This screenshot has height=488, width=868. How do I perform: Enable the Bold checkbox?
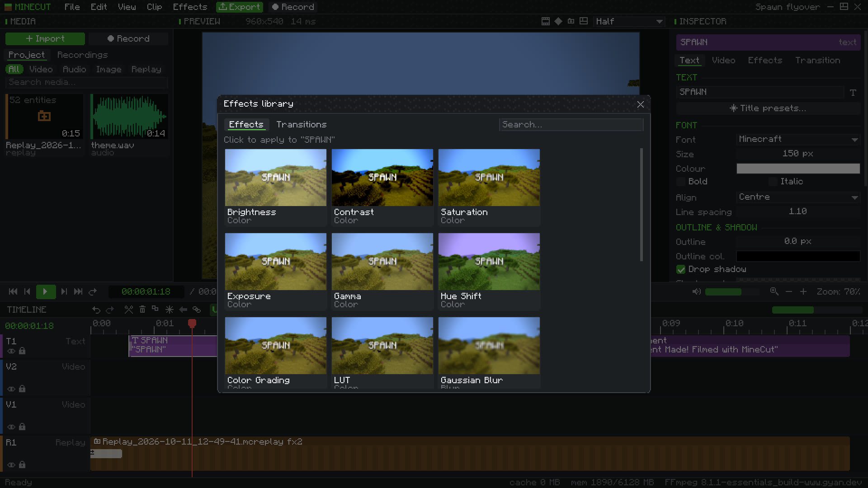coord(681,182)
